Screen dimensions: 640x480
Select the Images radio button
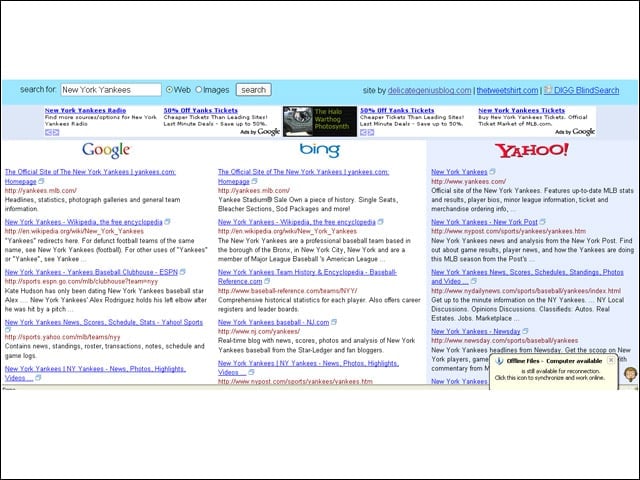pyautogui.click(x=199, y=89)
